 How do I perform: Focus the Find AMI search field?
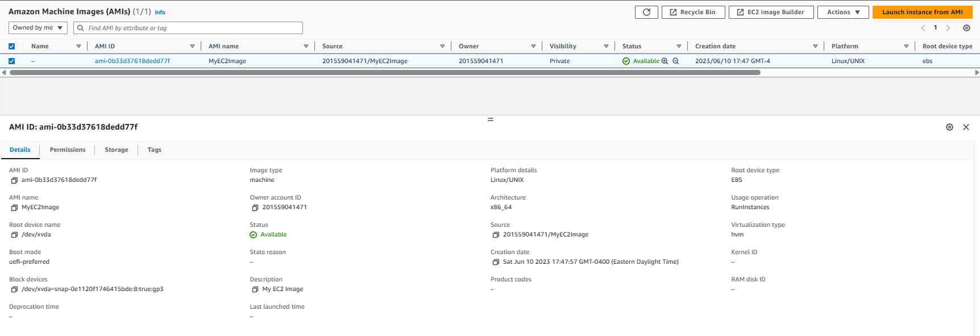[x=188, y=28]
